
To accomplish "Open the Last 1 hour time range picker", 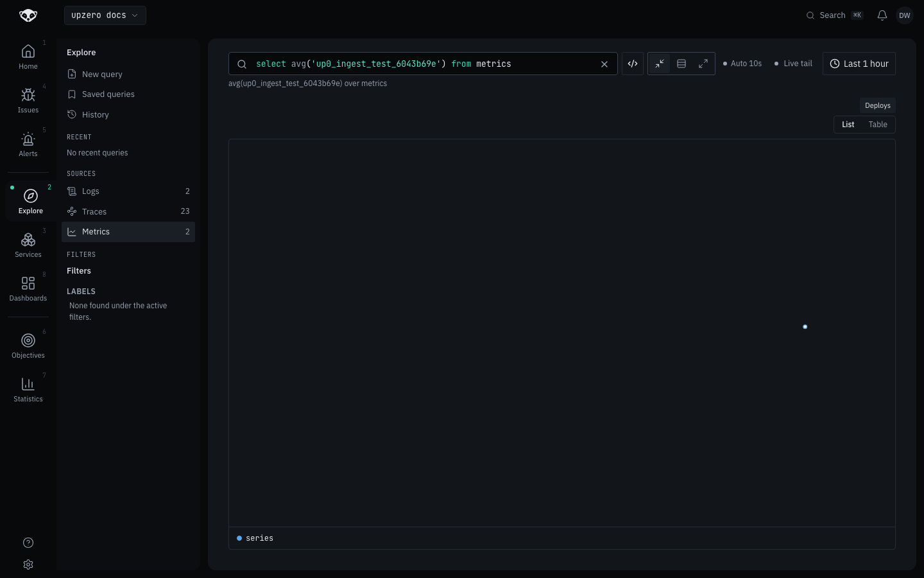I will [x=859, y=64].
